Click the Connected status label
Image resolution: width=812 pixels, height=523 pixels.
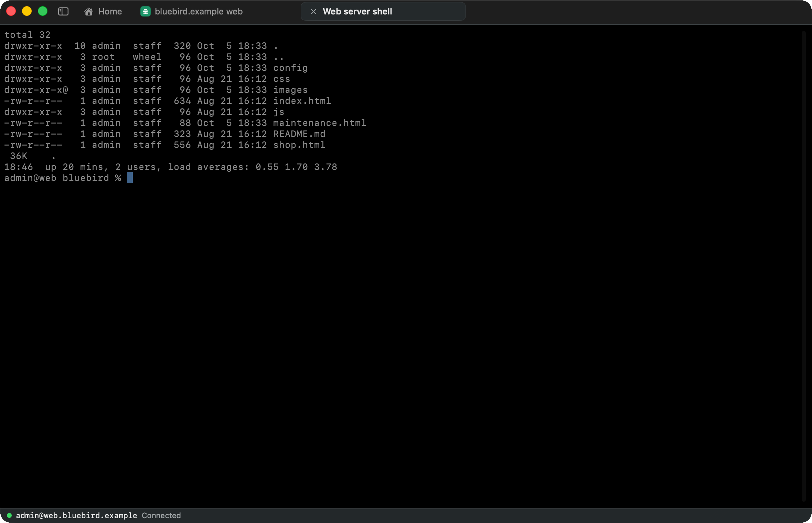point(161,515)
